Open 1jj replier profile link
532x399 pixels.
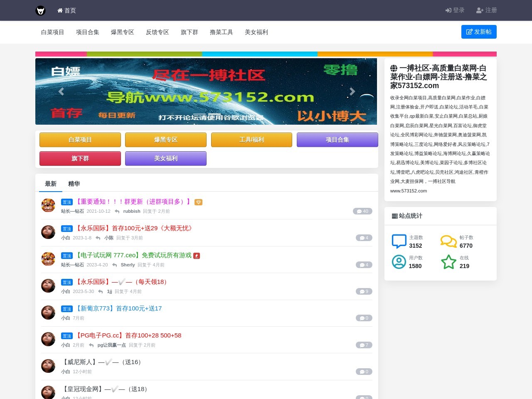[110, 291]
